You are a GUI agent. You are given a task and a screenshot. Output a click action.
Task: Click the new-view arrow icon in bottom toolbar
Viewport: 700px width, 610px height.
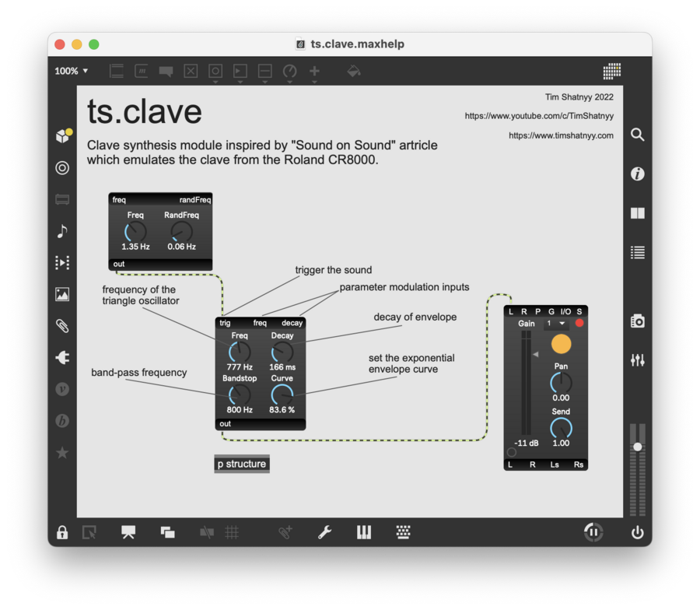click(x=89, y=532)
